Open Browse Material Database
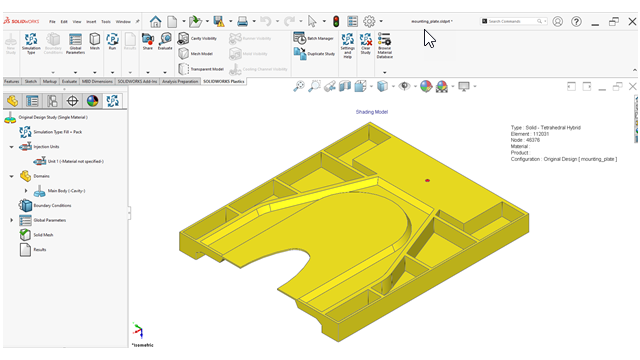This screenshot has width=640, height=360. (x=384, y=46)
